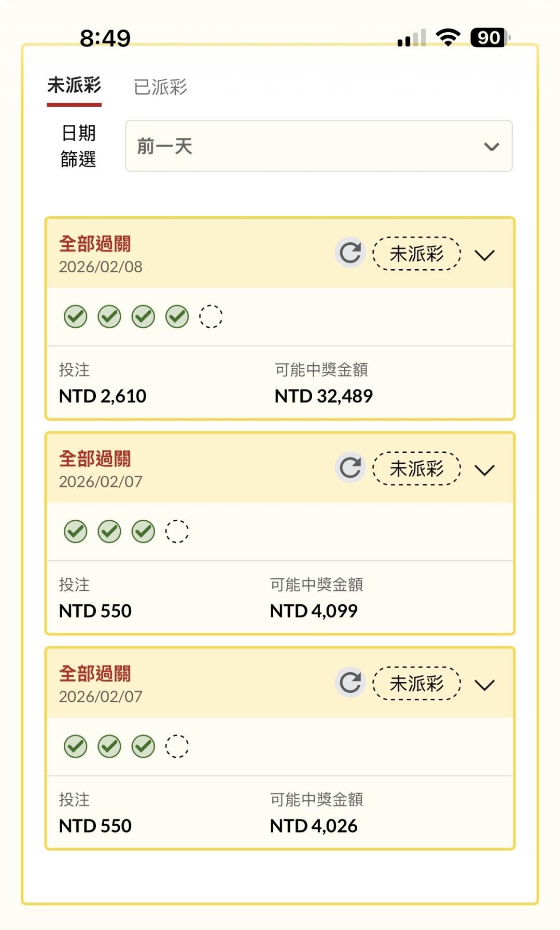This screenshot has height=930, width=560.
Task: Expand the NTD 4,026 bet slip details
Action: [x=485, y=685]
